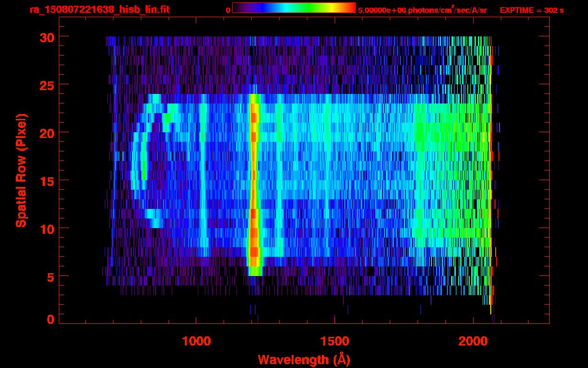This screenshot has height=368, width=588.
Task: Click the bright red-orange emission line near 1216 Å
Action: 254,184
